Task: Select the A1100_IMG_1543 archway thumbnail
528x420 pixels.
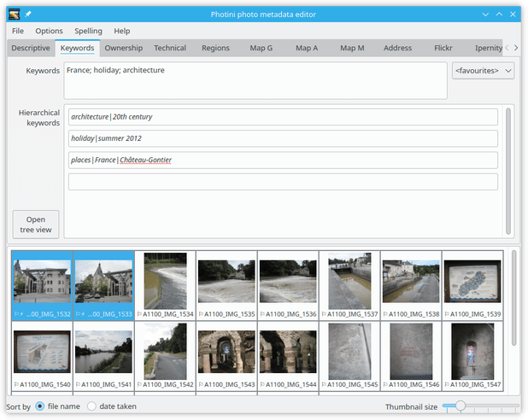Action: 226,352
